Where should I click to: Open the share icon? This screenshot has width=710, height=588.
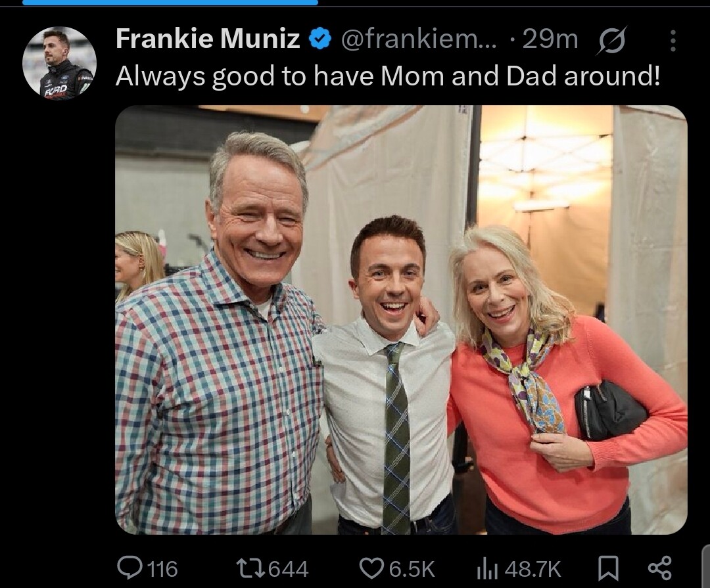coord(660,569)
